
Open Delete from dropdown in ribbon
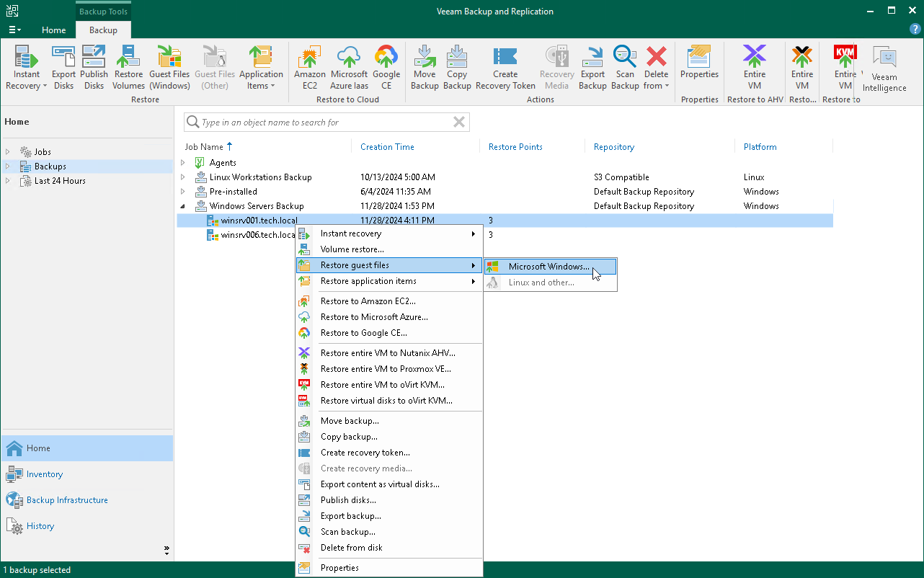pos(657,68)
